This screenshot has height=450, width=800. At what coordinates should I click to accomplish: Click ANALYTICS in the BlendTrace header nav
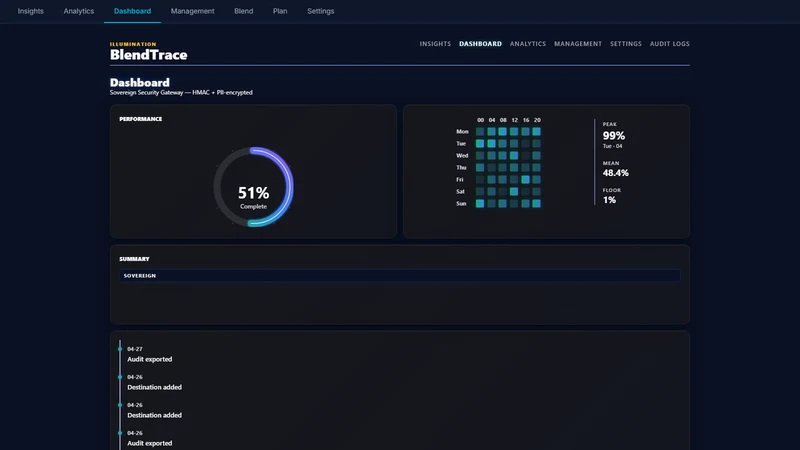[x=528, y=44]
